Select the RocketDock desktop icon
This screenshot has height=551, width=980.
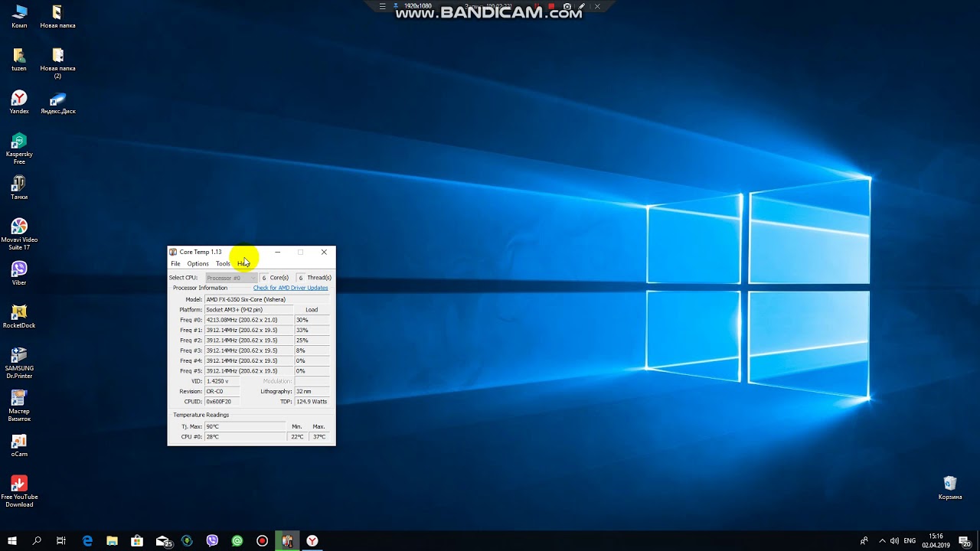point(19,317)
